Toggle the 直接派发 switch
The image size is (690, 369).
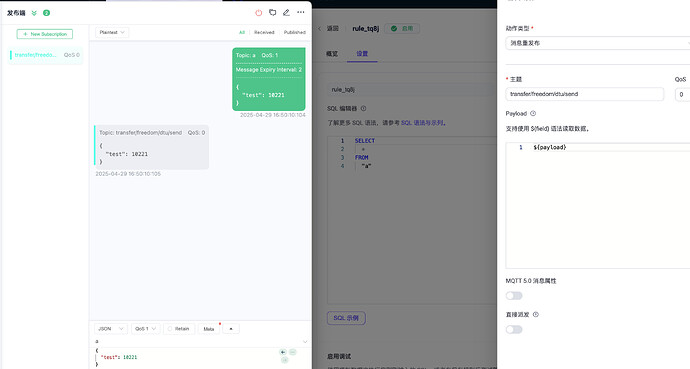514,329
